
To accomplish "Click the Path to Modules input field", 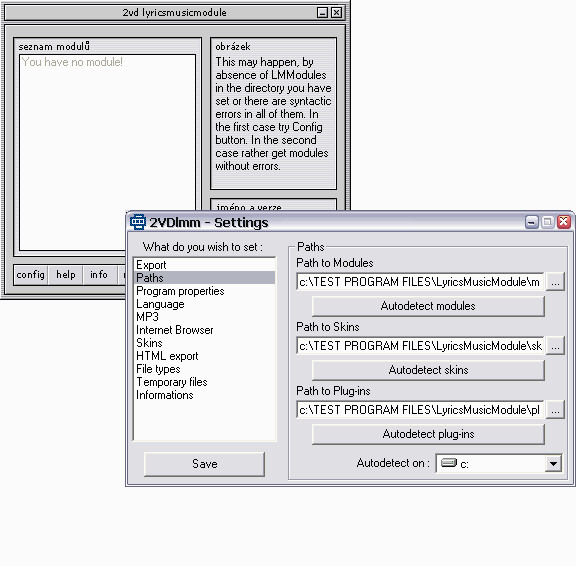I will (x=420, y=282).
